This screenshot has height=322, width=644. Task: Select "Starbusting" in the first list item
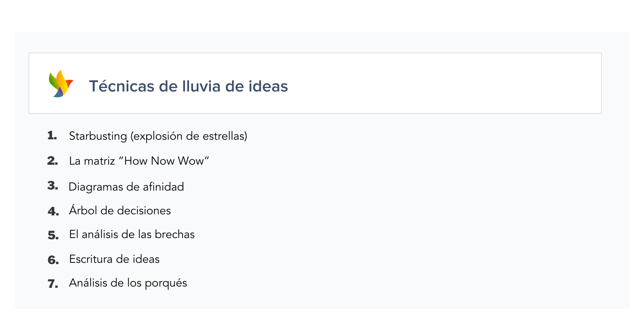98,136
